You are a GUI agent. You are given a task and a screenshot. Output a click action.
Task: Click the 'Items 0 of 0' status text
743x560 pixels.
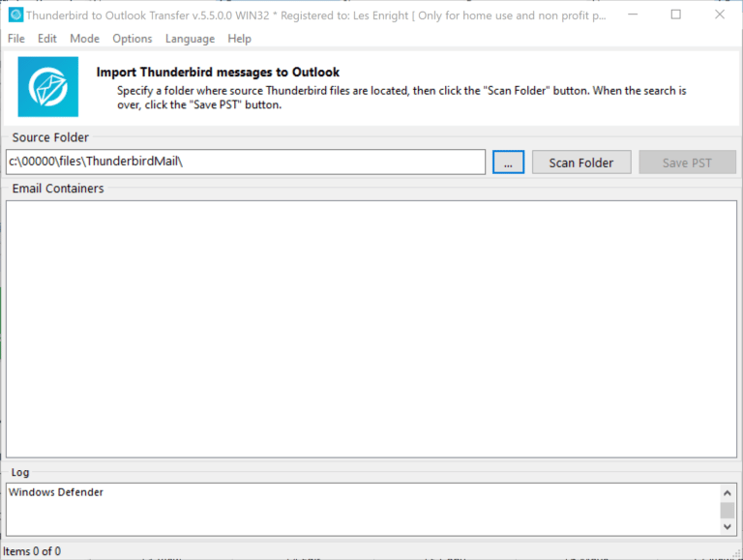point(32,551)
